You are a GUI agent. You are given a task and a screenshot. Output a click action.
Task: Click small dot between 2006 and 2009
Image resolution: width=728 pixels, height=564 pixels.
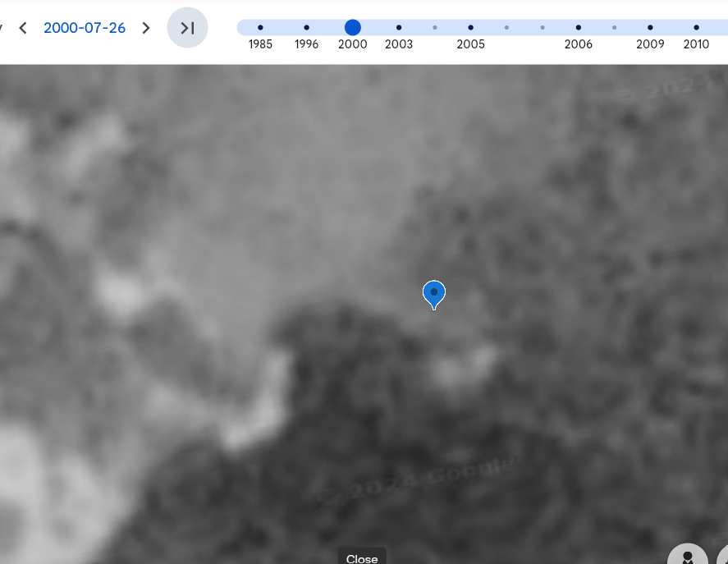coord(614,28)
